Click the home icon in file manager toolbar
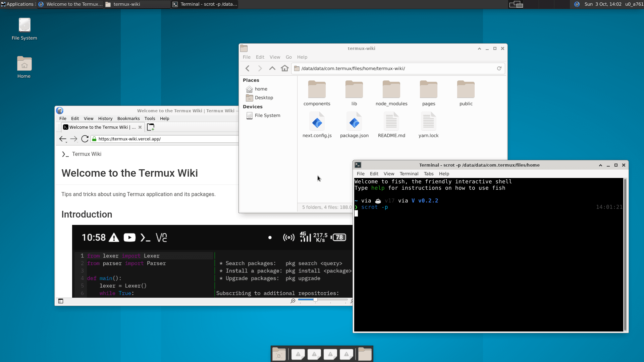This screenshot has height=362, width=644. [285, 68]
